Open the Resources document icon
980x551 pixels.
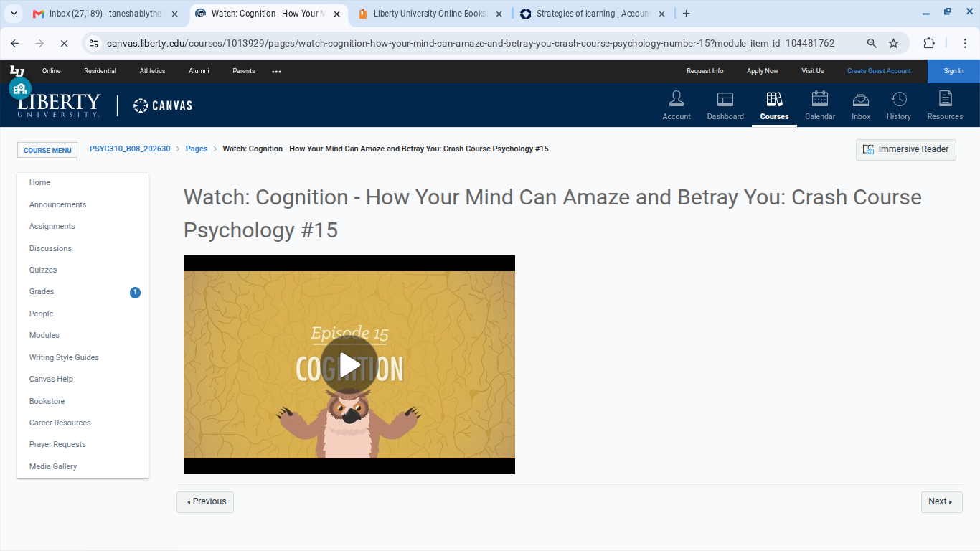[x=945, y=105]
